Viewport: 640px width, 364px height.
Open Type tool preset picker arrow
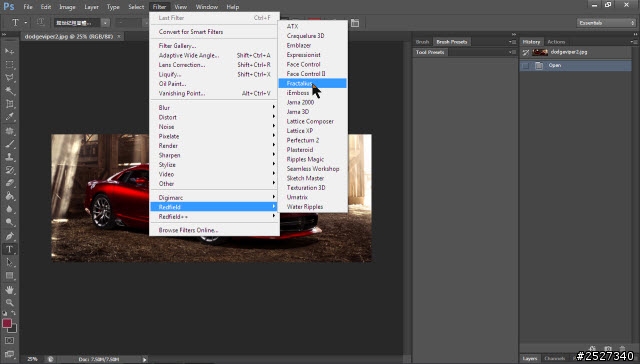click(26, 23)
